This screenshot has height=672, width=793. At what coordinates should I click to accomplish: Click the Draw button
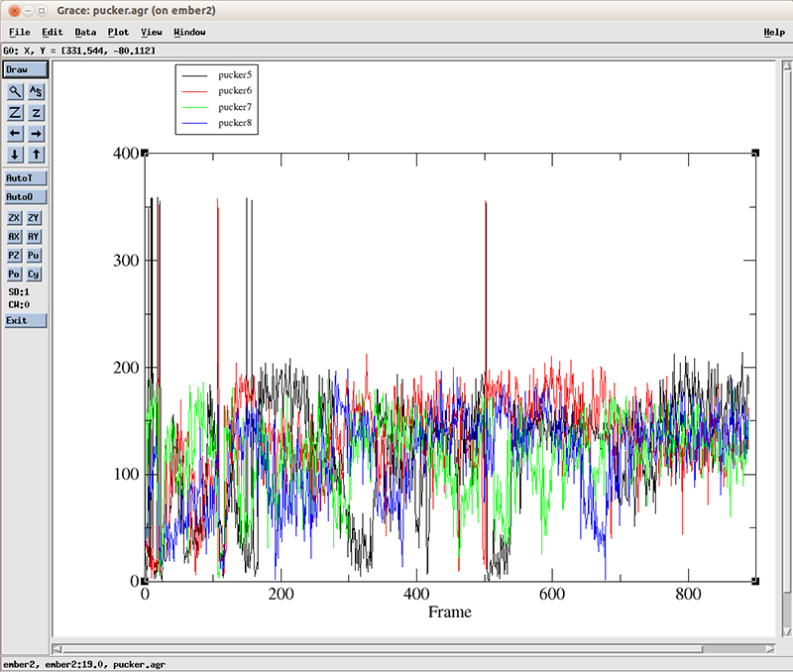coord(25,70)
